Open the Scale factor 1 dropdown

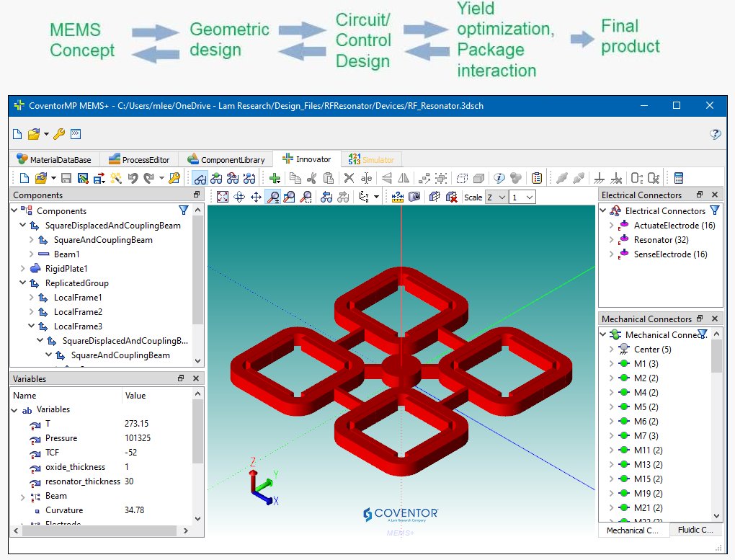(523, 197)
